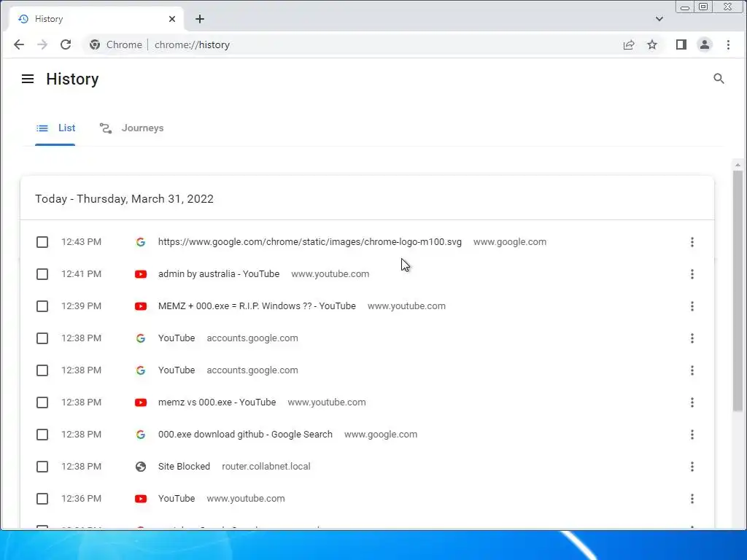Tick the MEMZ + 000.exe entry checkbox
This screenshot has width=747, height=560.
pyautogui.click(x=42, y=306)
